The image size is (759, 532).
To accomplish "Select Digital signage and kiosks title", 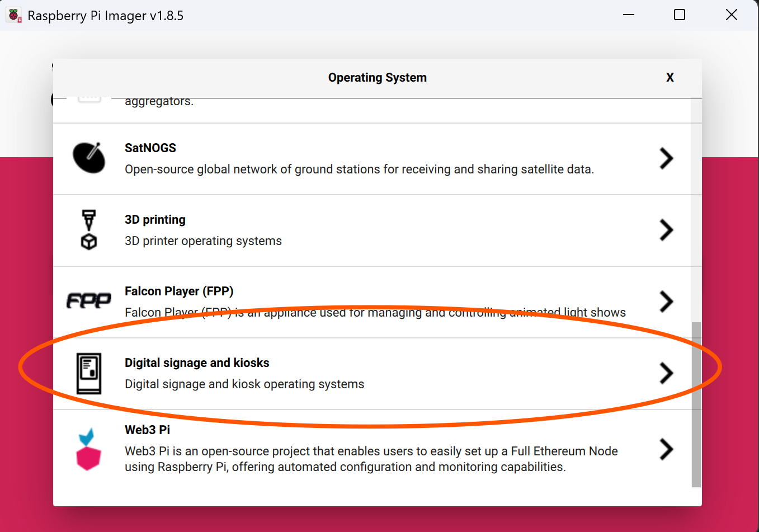I will (x=197, y=363).
